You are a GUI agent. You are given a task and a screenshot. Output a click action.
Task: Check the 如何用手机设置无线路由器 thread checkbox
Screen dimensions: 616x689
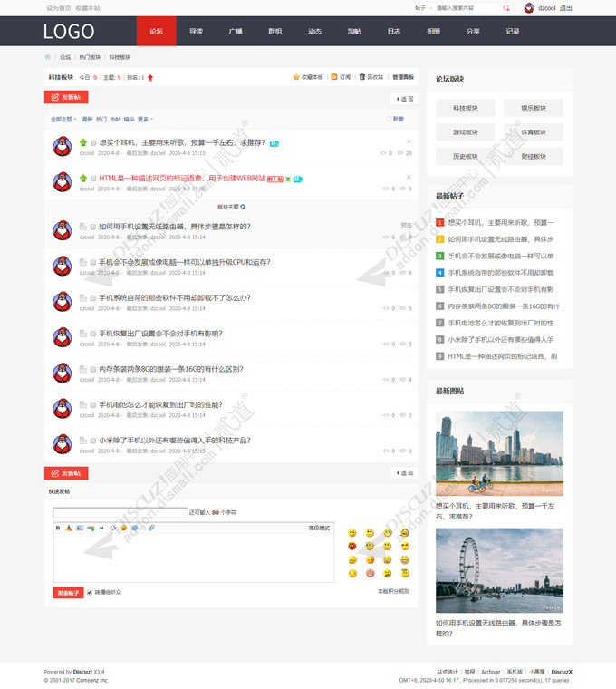point(93,227)
